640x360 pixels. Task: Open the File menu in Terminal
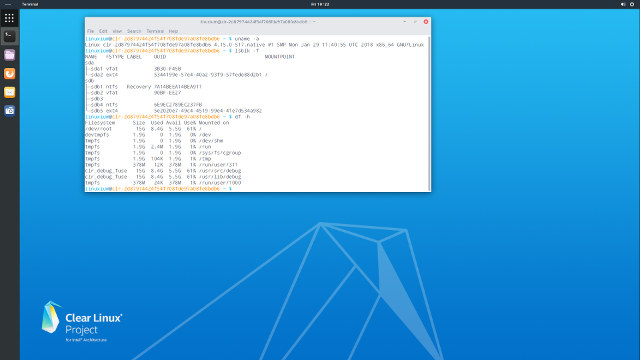click(91, 31)
